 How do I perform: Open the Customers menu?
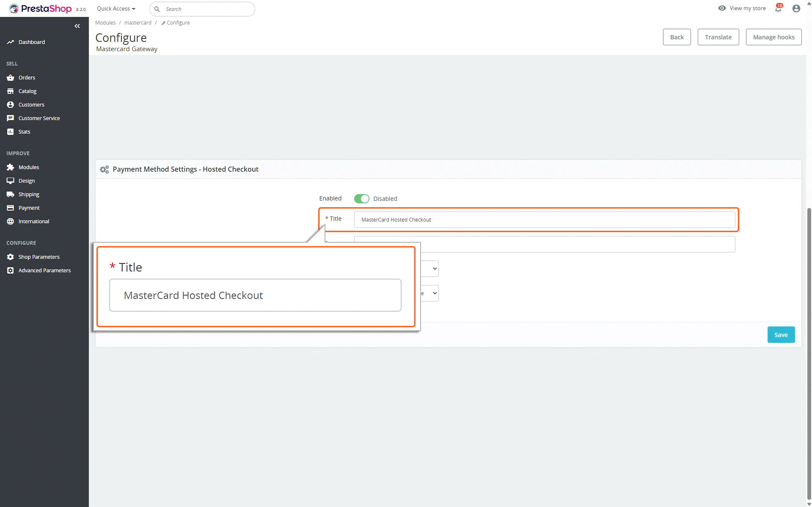click(31, 105)
